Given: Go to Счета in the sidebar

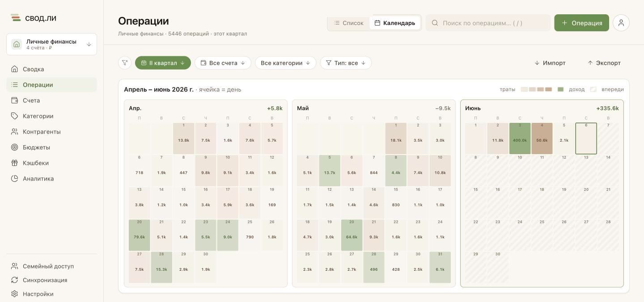Looking at the screenshot, I should 51,101.
